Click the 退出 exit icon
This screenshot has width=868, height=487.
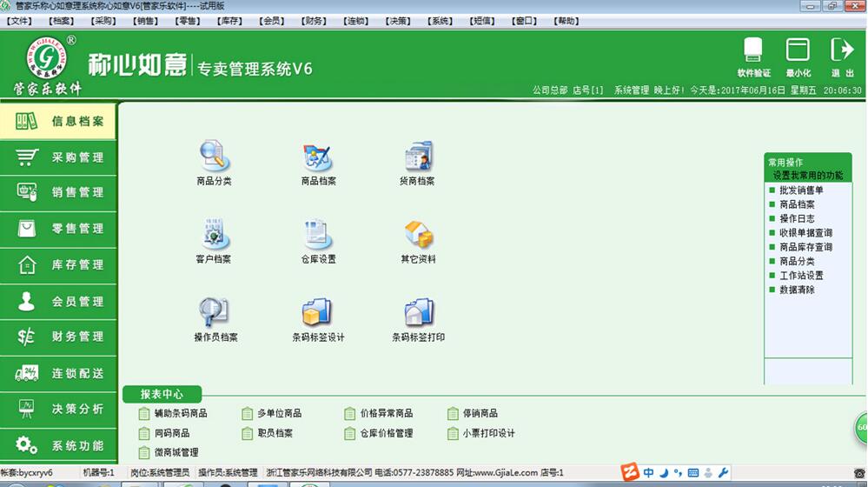pyautogui.click(x=842, y=57)
